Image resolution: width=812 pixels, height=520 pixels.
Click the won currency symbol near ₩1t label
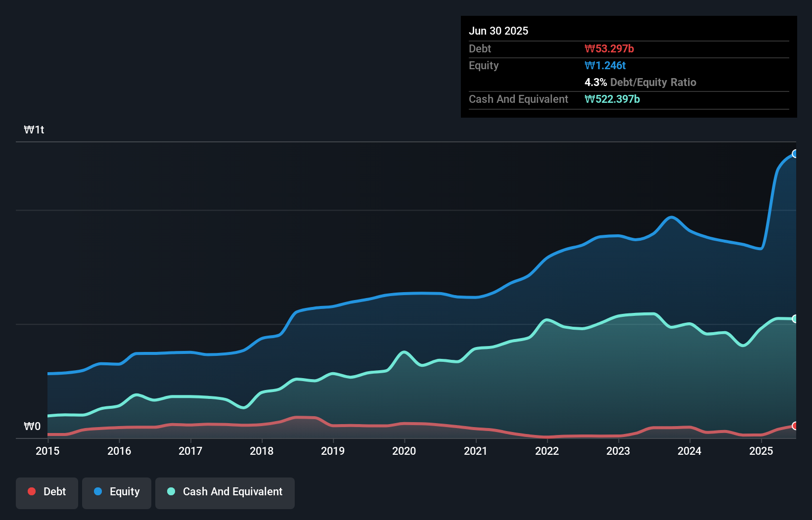pos(28,130)
